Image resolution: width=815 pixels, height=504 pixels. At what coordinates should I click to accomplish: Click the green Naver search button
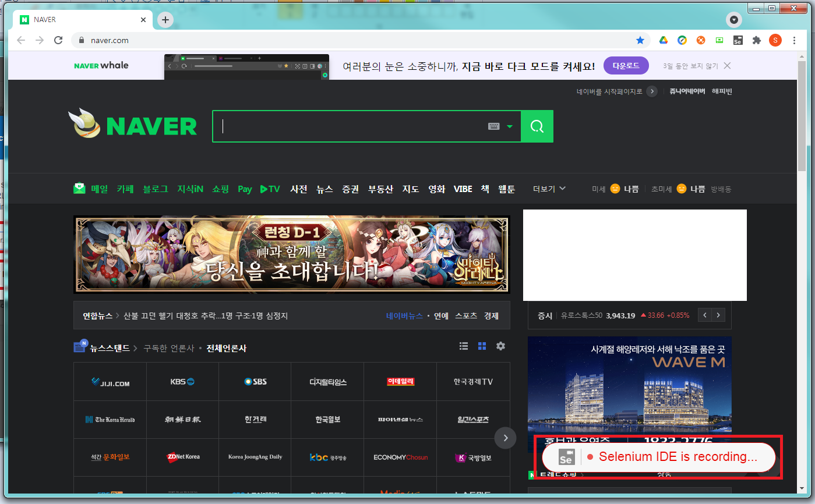point(537,126)
